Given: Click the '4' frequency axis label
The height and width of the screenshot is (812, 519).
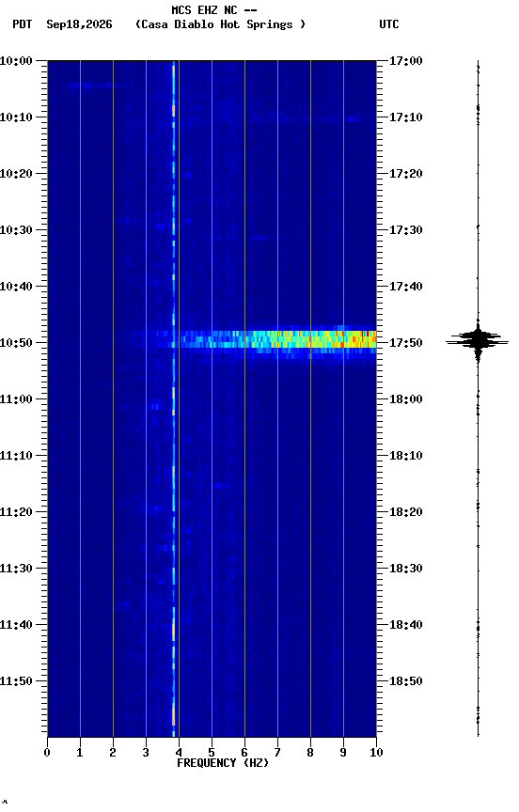Looking at the screenshot, I should coord(179,753).
